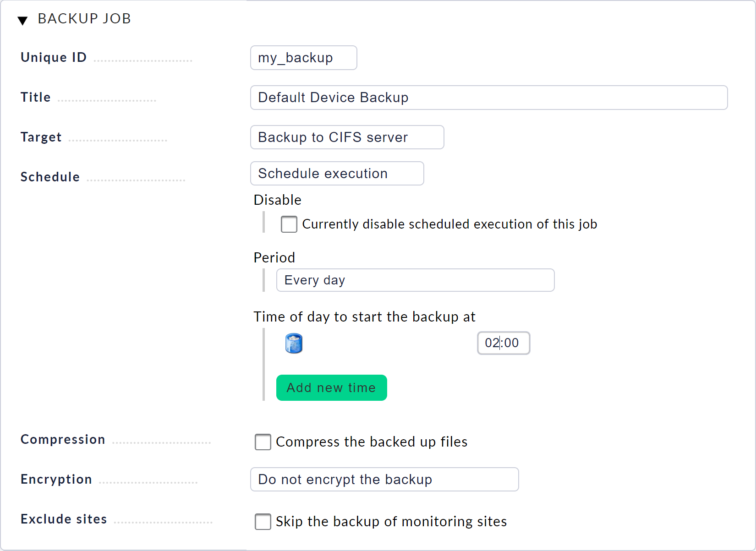Open the Schedule execution dropdown
This screenshot has height=551, width=756.
coord(337,173)
